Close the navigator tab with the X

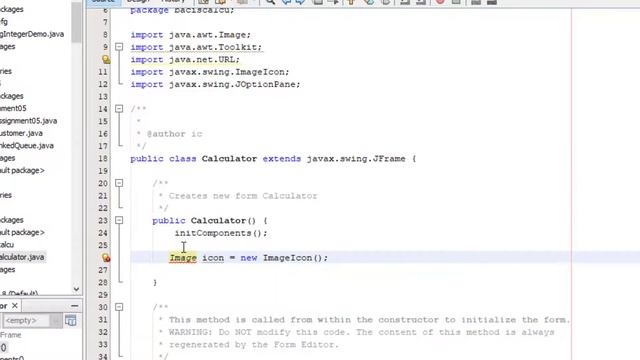(15, 306)
